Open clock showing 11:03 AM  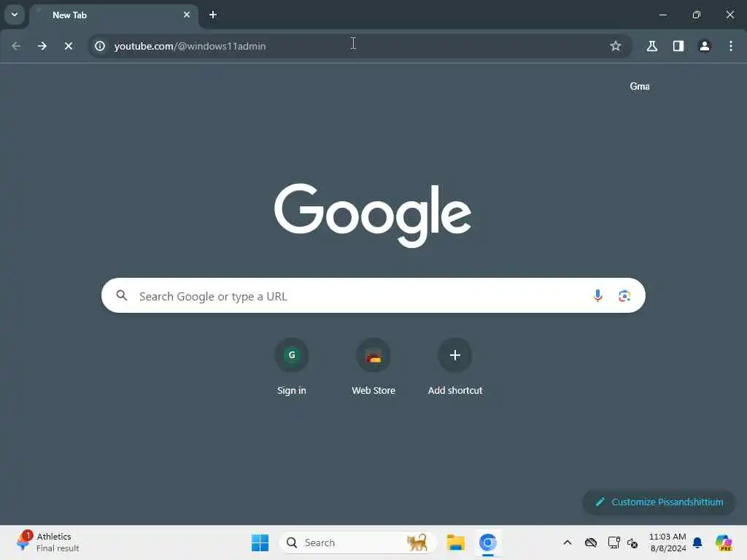[667, 542]
